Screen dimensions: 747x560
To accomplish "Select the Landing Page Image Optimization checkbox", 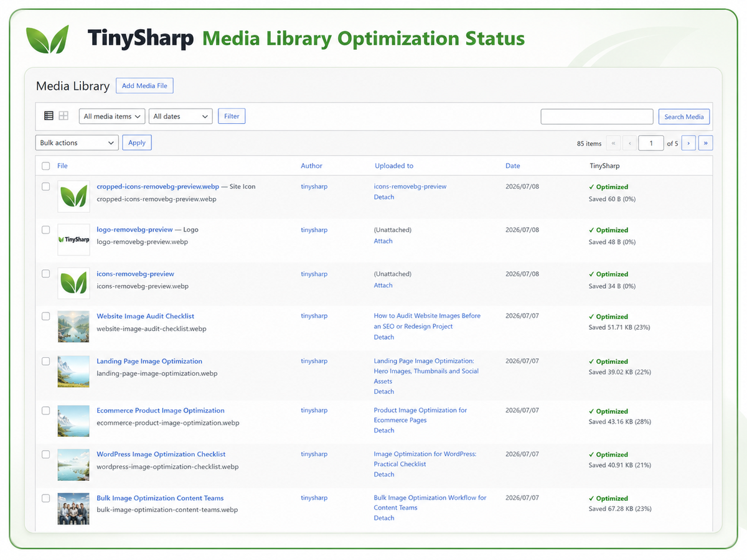I will (45, 361).
